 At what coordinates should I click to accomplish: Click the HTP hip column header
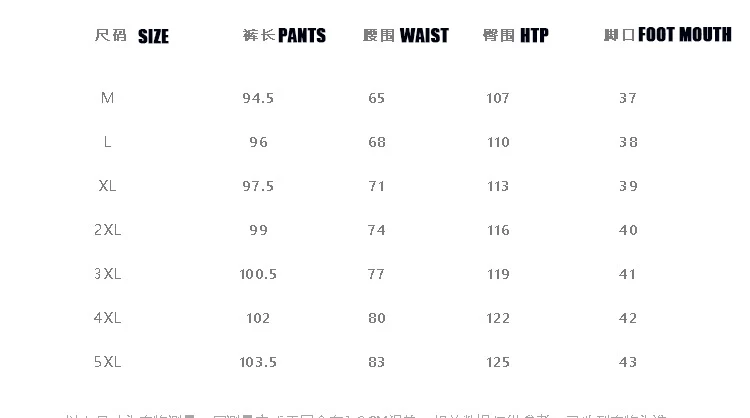(516, 36)
